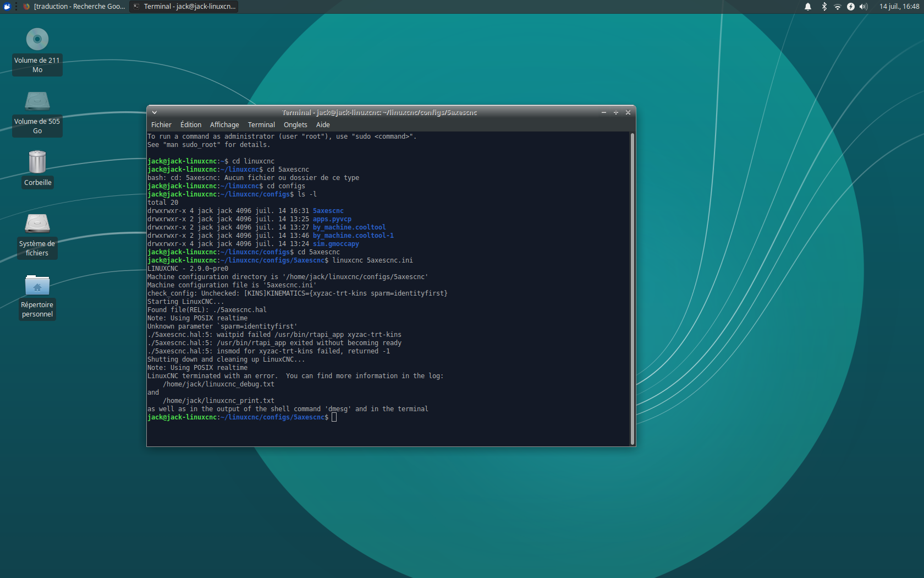
Task: Click the 'Unknown parameter sparm=identityfirst' line
Action: [222, 326]
